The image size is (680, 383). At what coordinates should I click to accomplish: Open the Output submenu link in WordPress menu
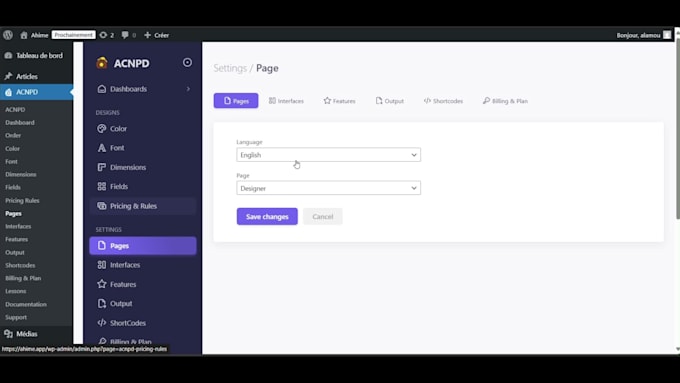[x=15, y=252]
